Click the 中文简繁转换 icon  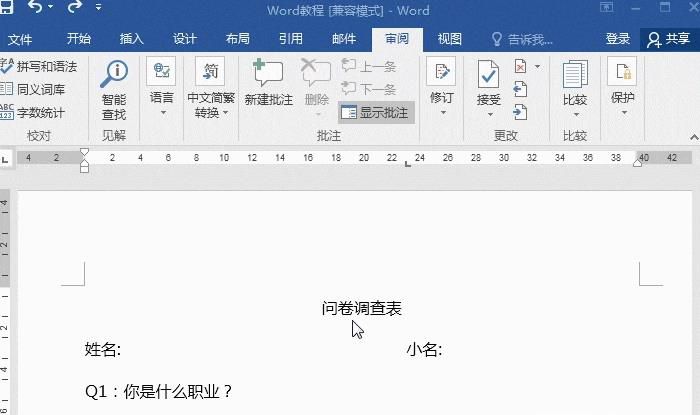210,71
